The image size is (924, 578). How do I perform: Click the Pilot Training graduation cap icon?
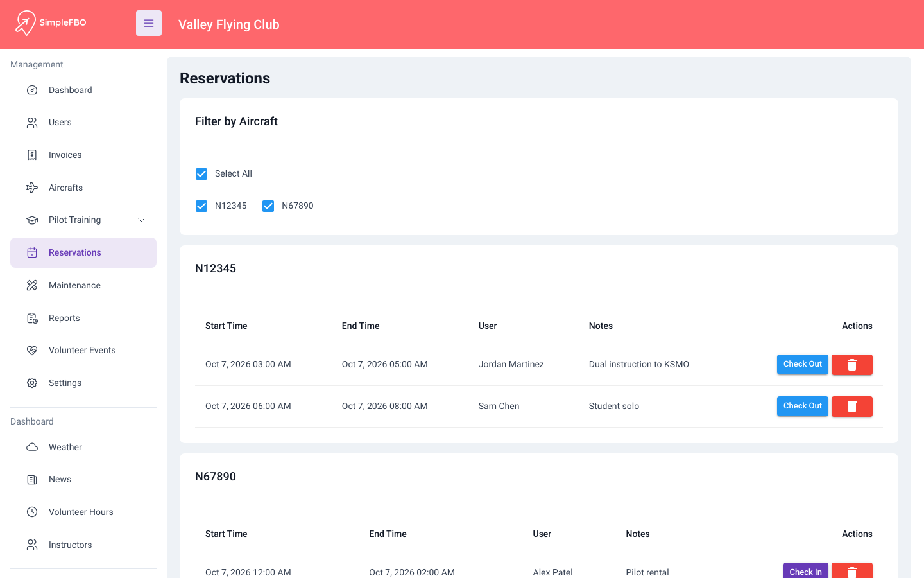click(x=32, y=220)
